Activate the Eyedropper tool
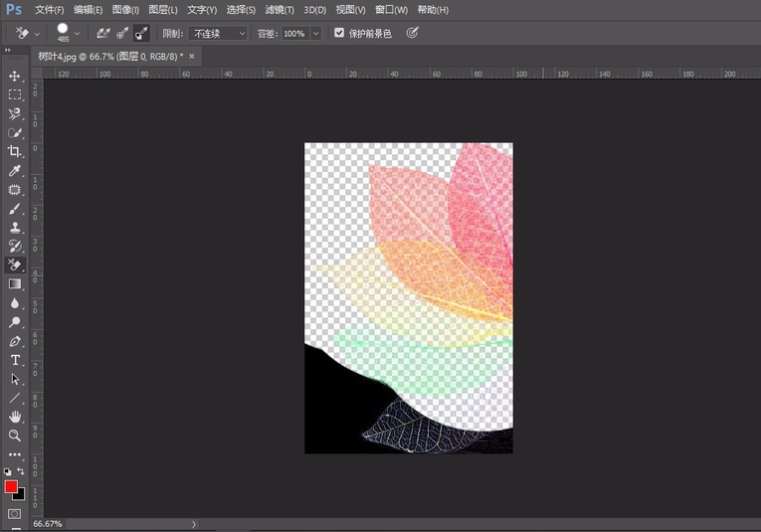 tap(15, 171)
